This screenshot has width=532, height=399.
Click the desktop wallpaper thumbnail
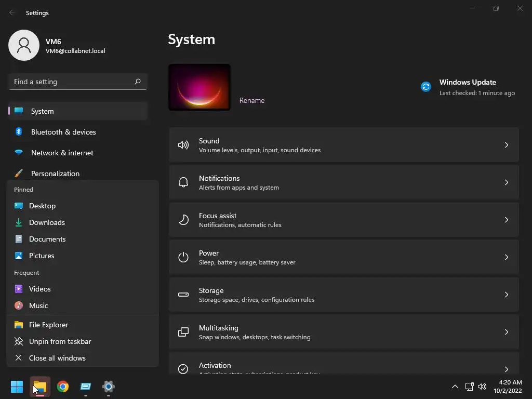pos(199,87)
